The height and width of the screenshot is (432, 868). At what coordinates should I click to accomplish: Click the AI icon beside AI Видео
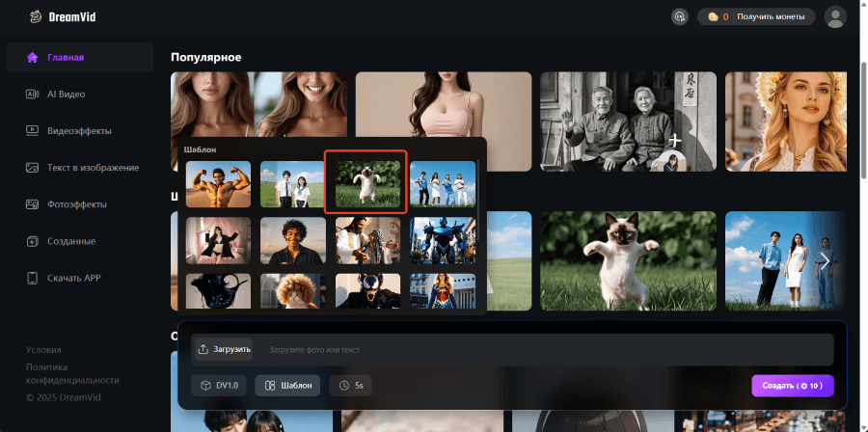tap(32, 94)
